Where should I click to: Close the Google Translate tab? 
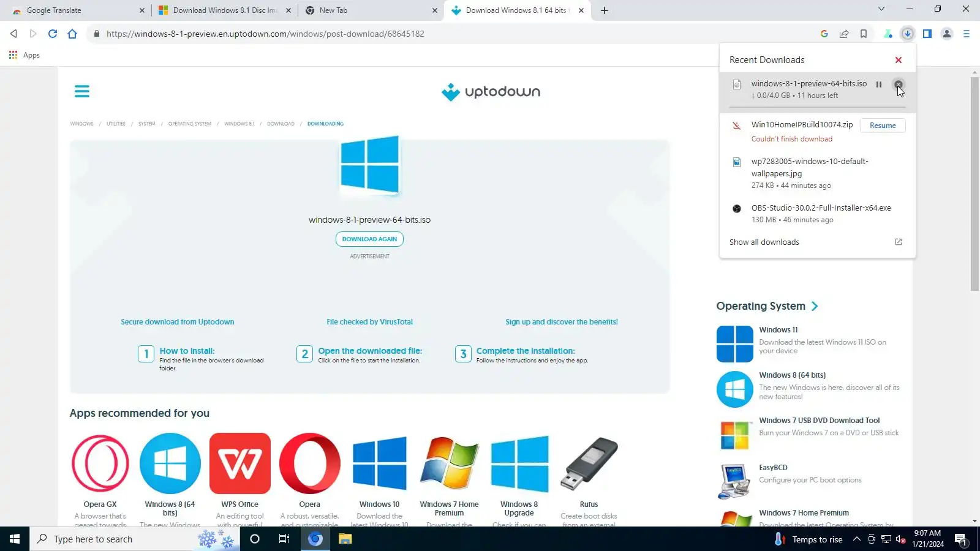click(x=142, y=10)
